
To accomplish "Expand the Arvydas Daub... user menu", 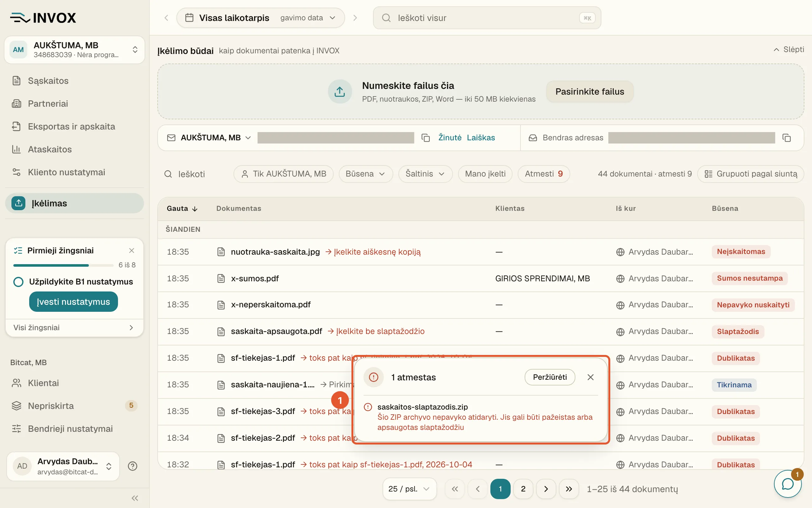I will click(63, 466).
